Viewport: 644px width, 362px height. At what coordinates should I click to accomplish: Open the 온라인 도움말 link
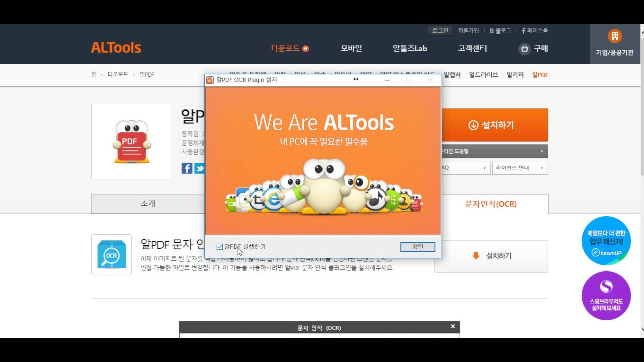(495, 151)
